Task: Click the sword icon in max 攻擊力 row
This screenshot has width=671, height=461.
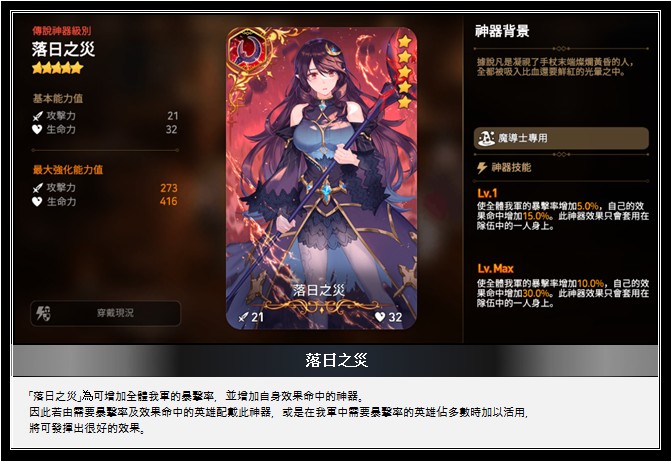Action: [x=38, y=187]
